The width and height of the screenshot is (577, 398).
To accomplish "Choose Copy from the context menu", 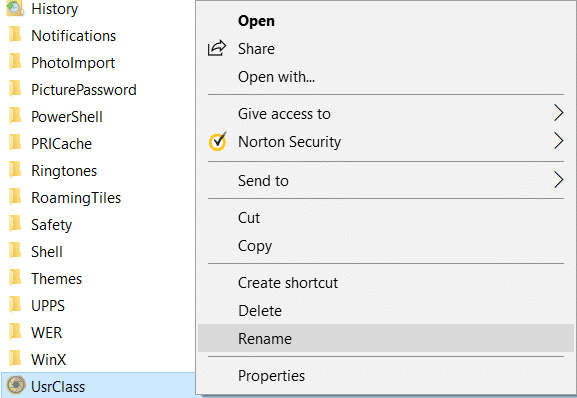I will pyautogui.click(x=386, y=246).
